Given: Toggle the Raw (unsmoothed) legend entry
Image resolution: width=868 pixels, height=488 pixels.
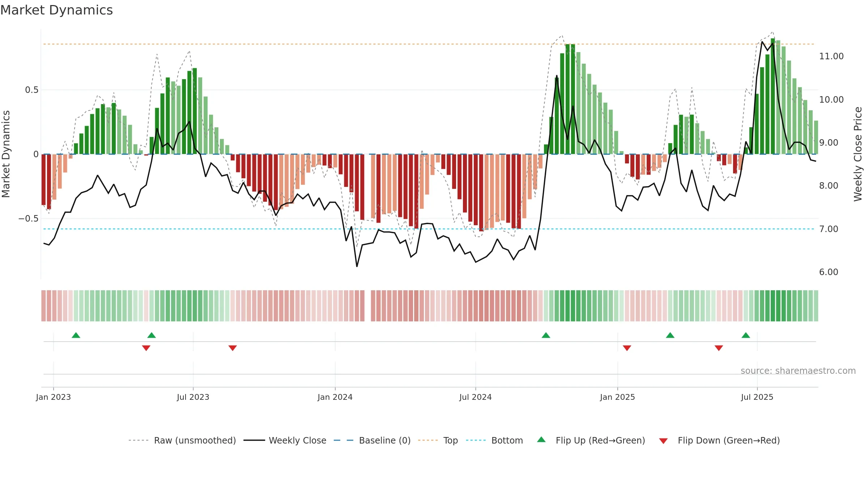Looking at the screenshot, I should pos(182,440).
